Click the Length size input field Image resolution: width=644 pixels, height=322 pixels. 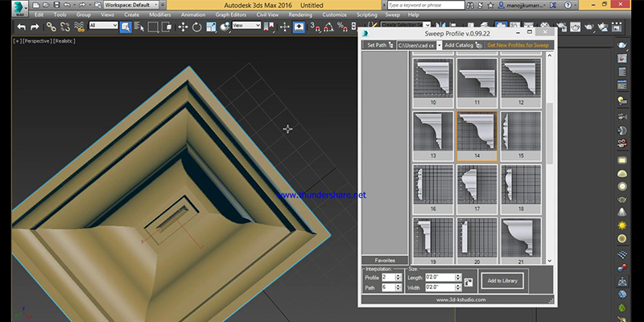[440, 278]
